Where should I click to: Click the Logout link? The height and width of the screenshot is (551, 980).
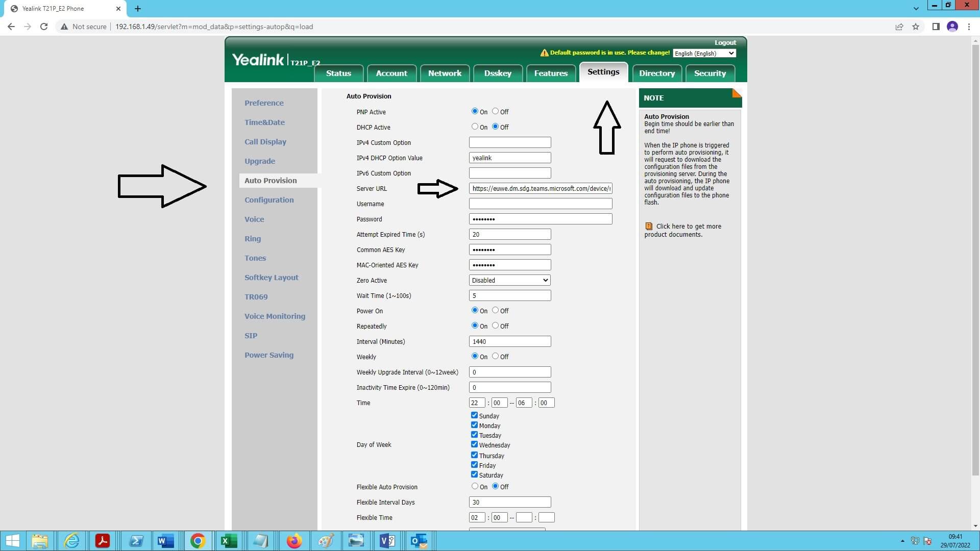[725, 42]
